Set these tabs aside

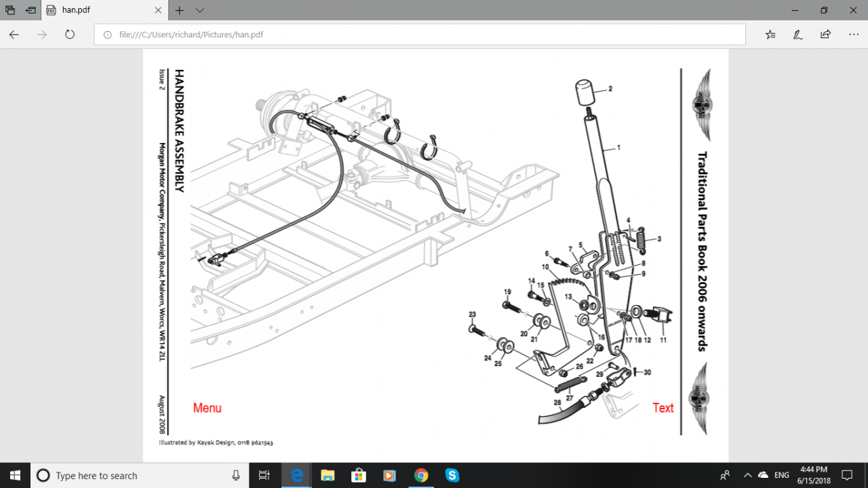point(31,10)
